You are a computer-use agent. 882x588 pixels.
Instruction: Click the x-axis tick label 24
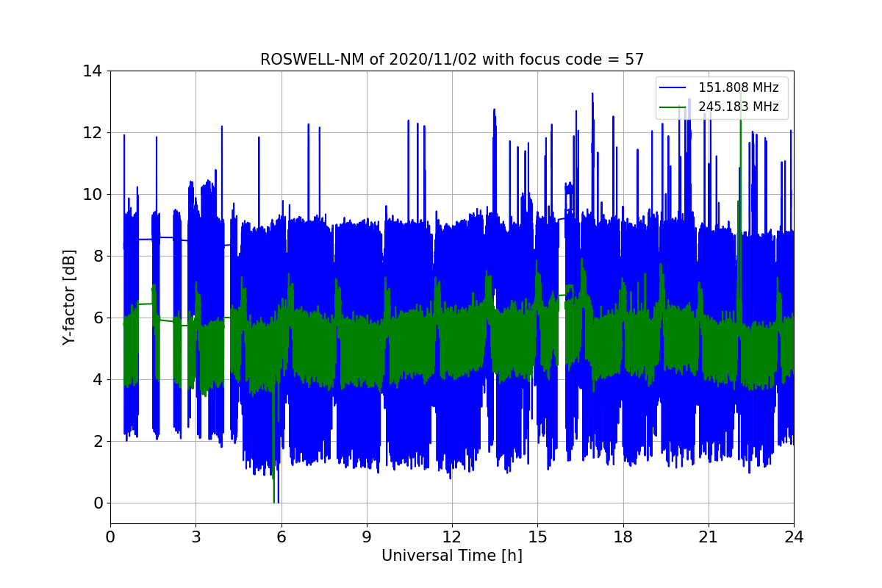(794, 537)
